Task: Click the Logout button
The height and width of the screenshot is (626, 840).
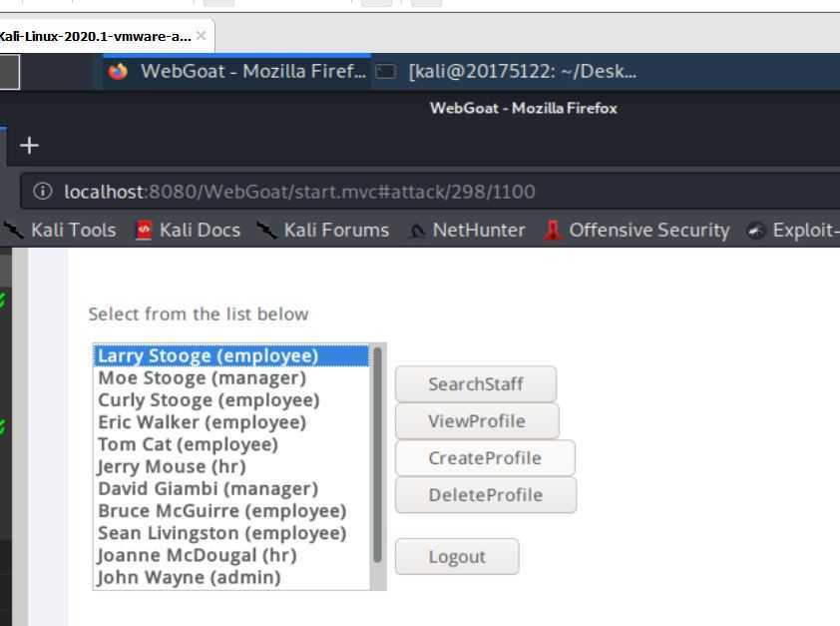Action: [x=457, y=556]
